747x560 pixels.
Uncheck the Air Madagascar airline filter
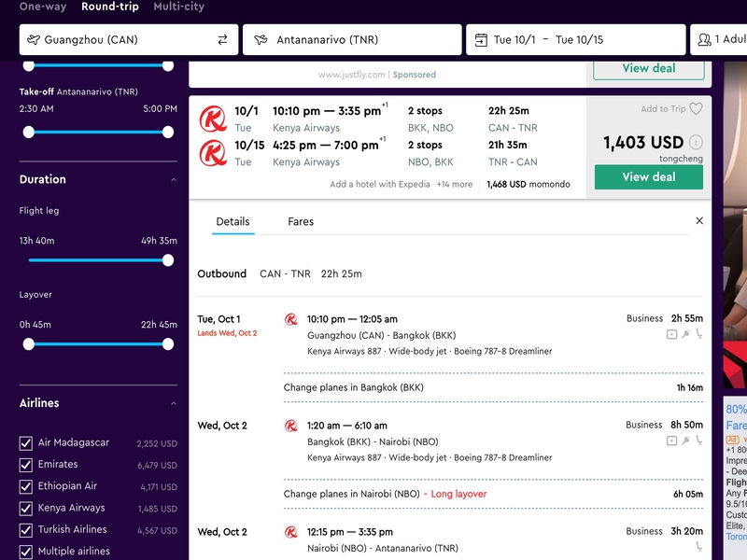26,443
